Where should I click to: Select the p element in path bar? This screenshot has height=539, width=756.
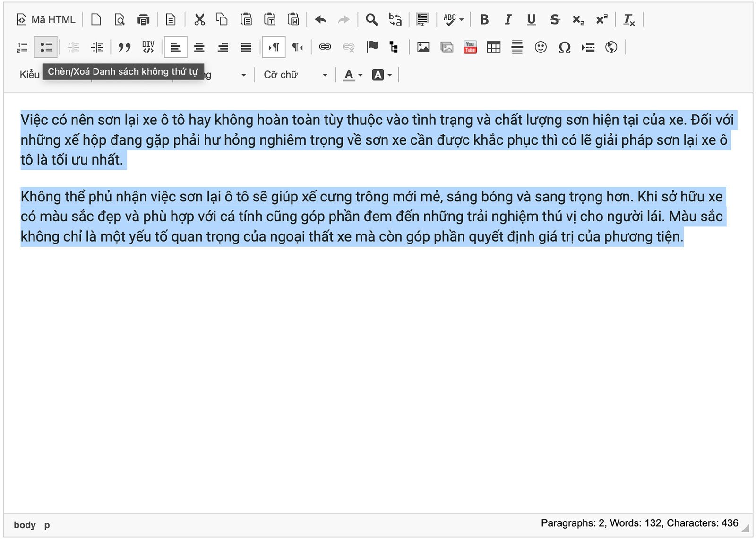tap(47, 525)
